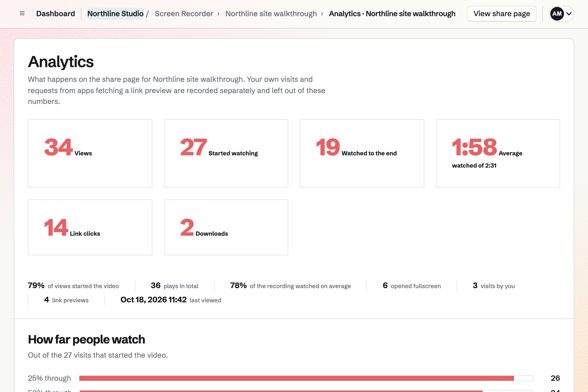Image resolution: width=588 pixels, height=392 pixels.
Task: Click 'Out of the 27 visits' subtitle
Action: point(98,355)
